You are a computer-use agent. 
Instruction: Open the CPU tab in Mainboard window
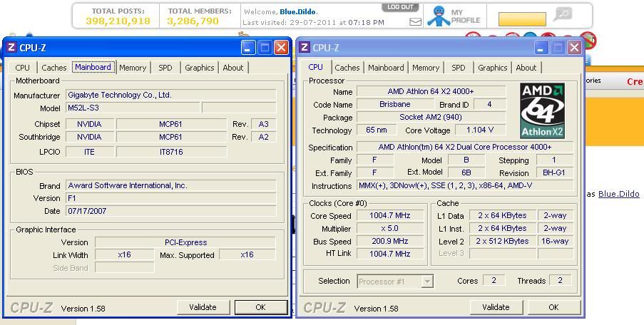pyautogui.click(x=22, y=68)
